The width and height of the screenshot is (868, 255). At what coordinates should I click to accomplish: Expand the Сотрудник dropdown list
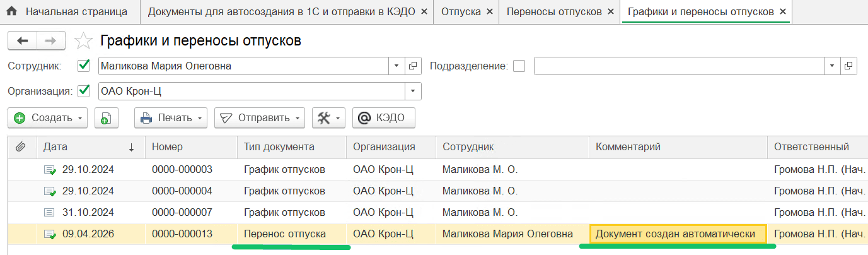point(397,66)
